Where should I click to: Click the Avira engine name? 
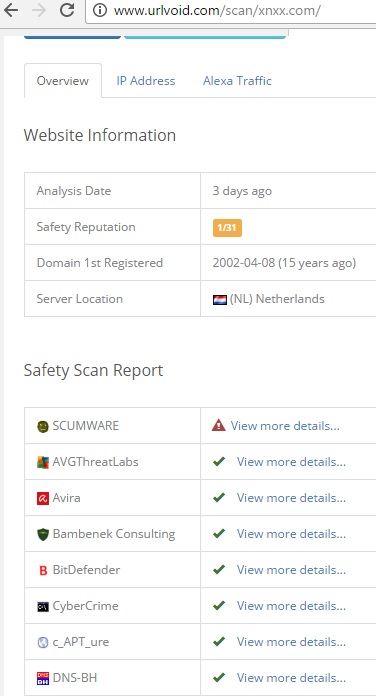coord(67,498)
